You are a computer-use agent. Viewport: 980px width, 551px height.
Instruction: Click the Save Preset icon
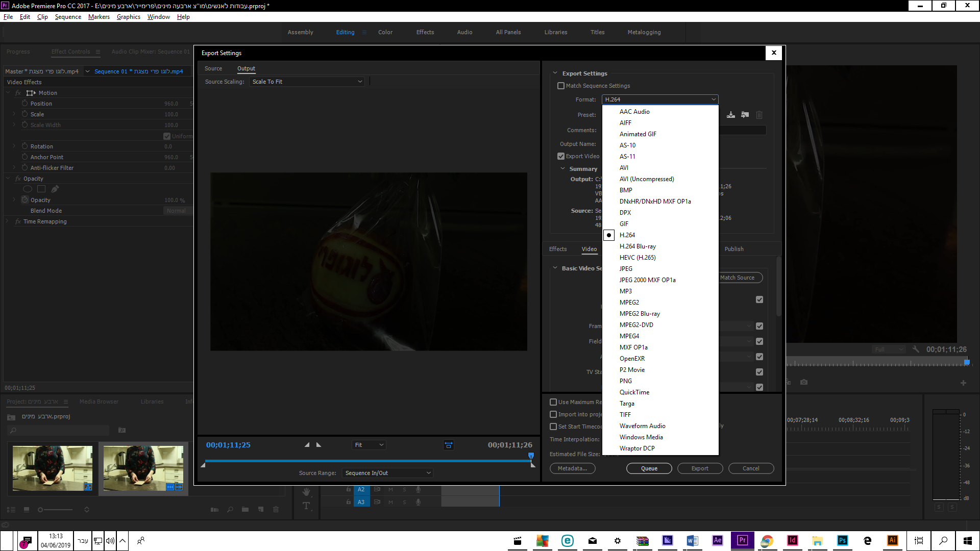click(x=731, y=115)
